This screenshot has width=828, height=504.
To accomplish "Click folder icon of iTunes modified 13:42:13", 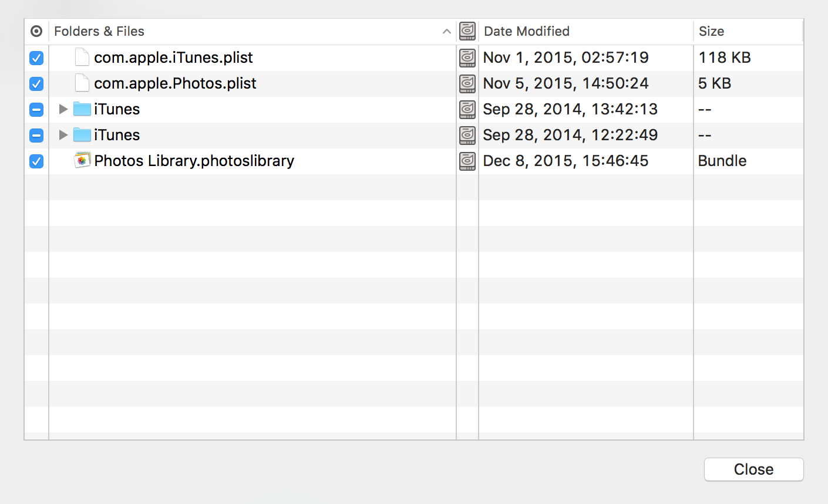I will point(82,109).
